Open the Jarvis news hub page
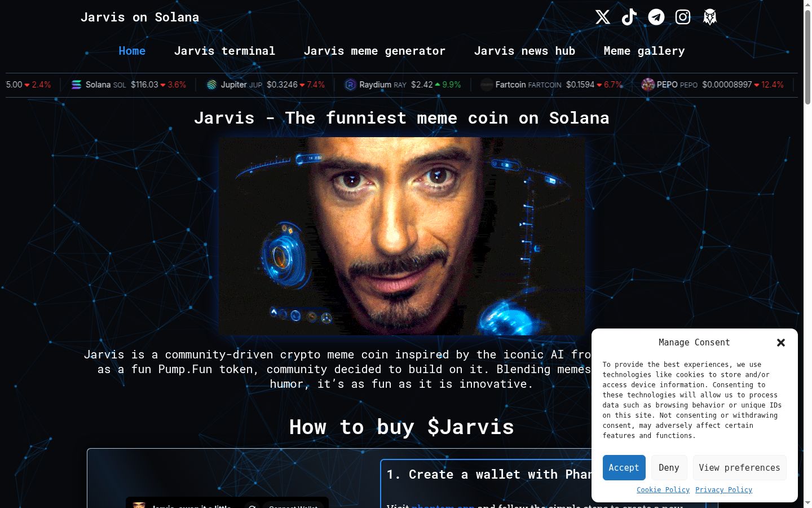Viewport: 812px width, 508px height. click(524, 51)
